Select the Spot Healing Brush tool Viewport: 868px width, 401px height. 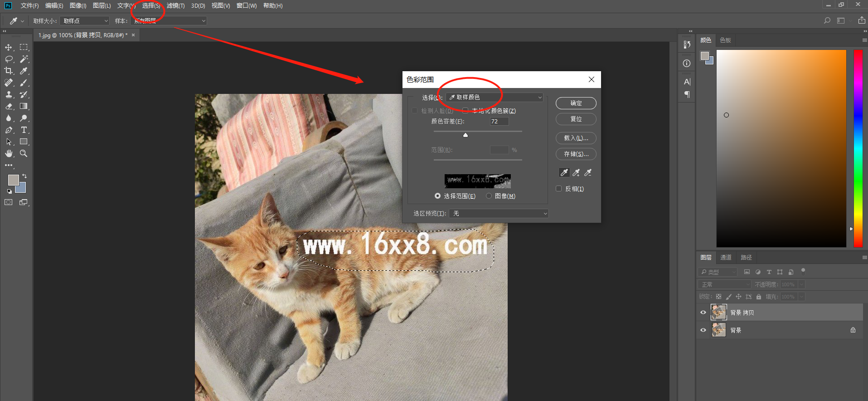[x=9, y=83]
